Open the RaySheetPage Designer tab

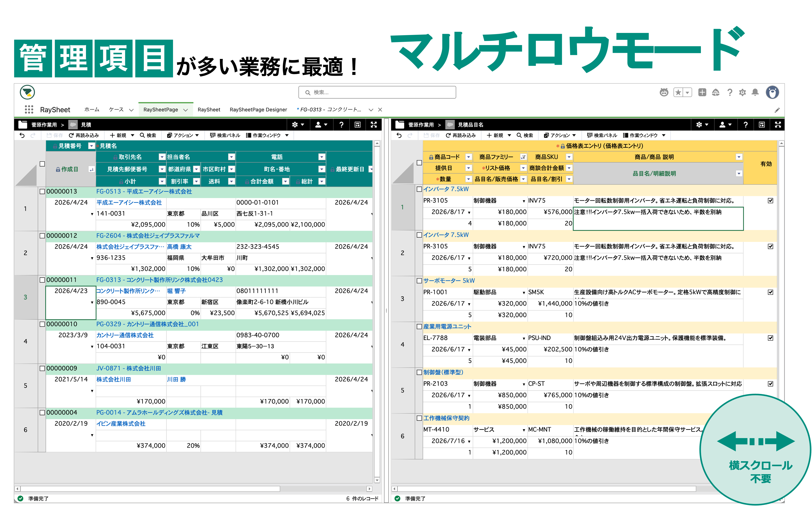[258, 110]
